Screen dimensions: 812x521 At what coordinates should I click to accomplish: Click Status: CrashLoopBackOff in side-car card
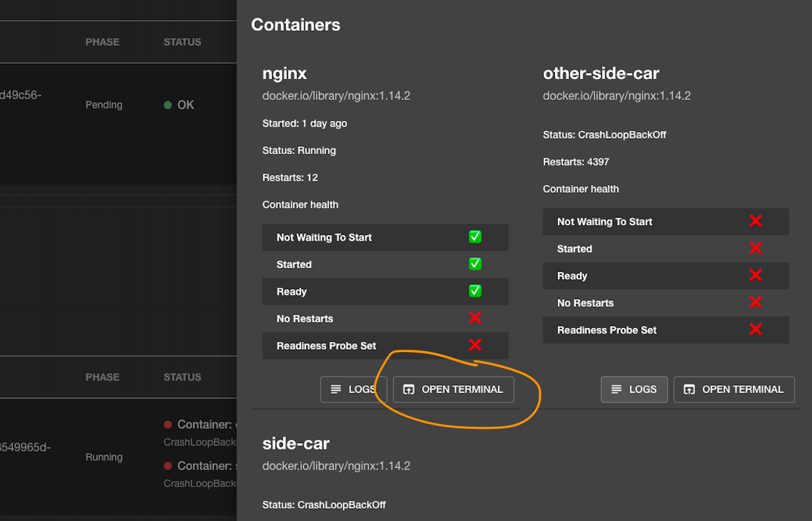[324, 505]
